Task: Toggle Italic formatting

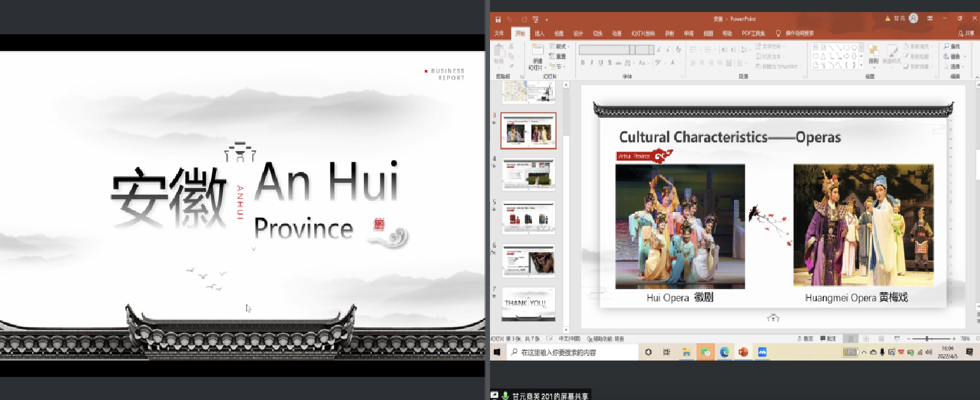Action: click(592, 62)
